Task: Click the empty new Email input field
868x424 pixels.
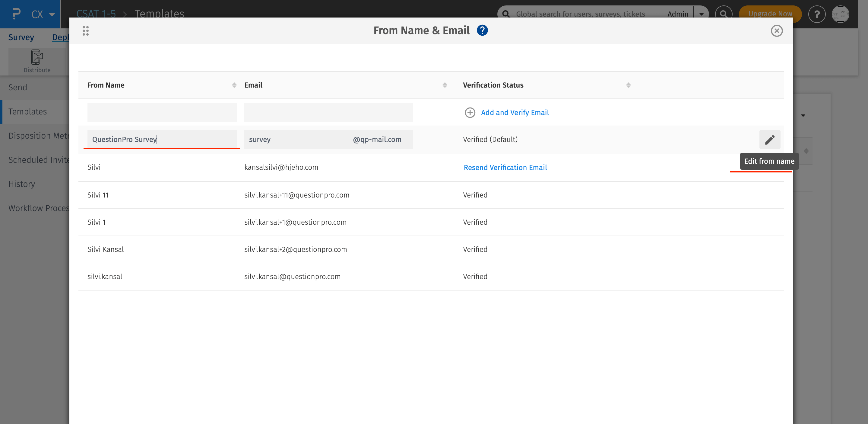Action: (328, 112)
